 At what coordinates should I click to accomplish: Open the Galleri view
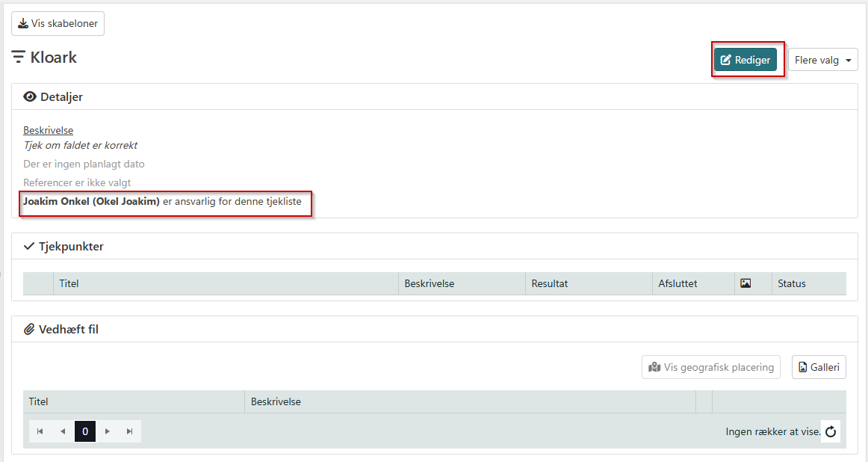(819, 367)
